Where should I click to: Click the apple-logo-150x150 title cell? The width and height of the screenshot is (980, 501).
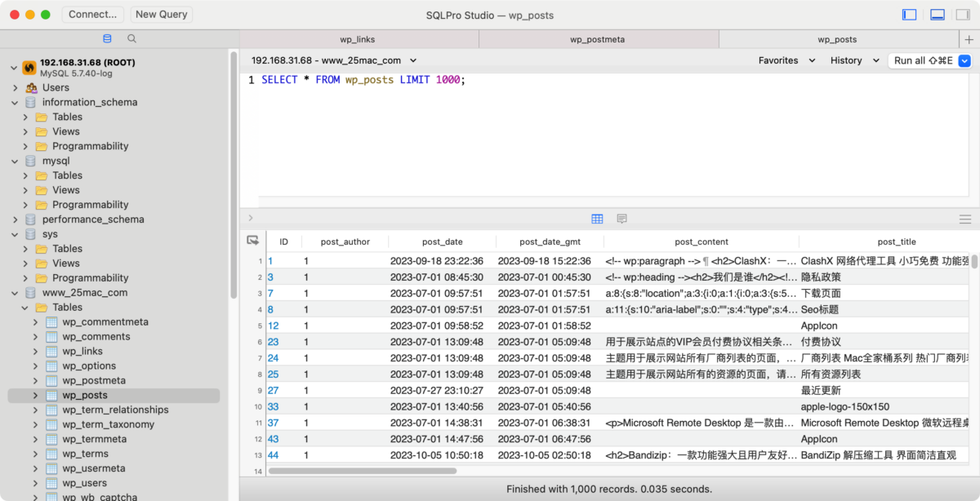point(886,406)
